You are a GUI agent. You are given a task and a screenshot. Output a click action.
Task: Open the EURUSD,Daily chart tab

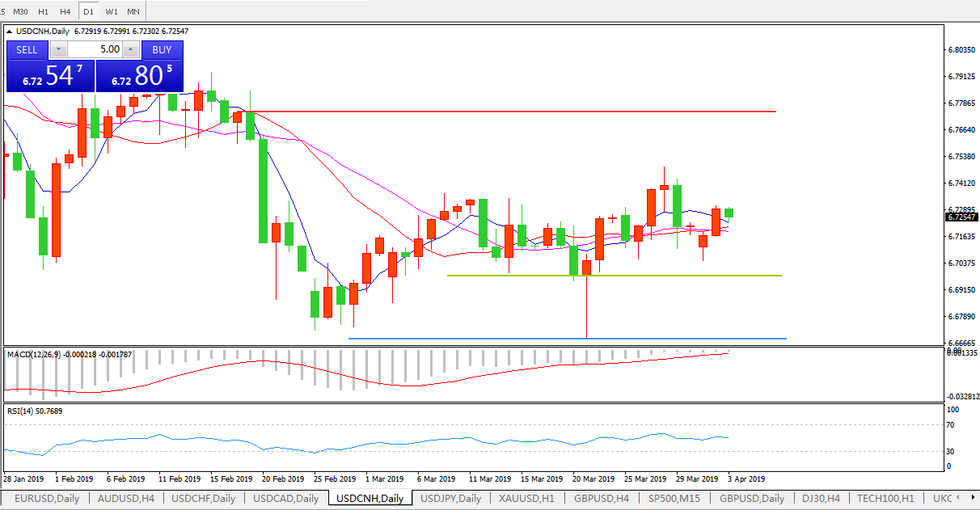(46, 499)
